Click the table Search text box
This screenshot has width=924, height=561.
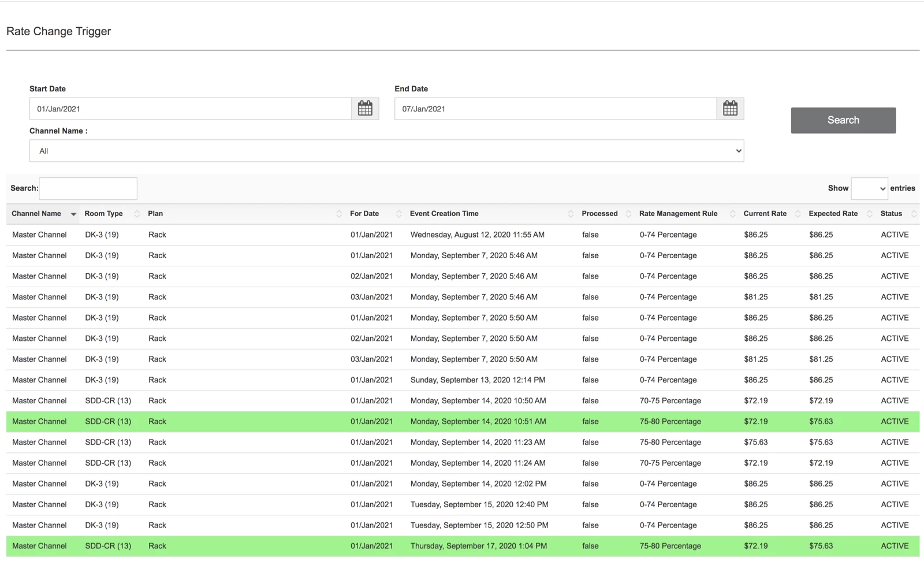pyautogui.click(x=88, y=188)
